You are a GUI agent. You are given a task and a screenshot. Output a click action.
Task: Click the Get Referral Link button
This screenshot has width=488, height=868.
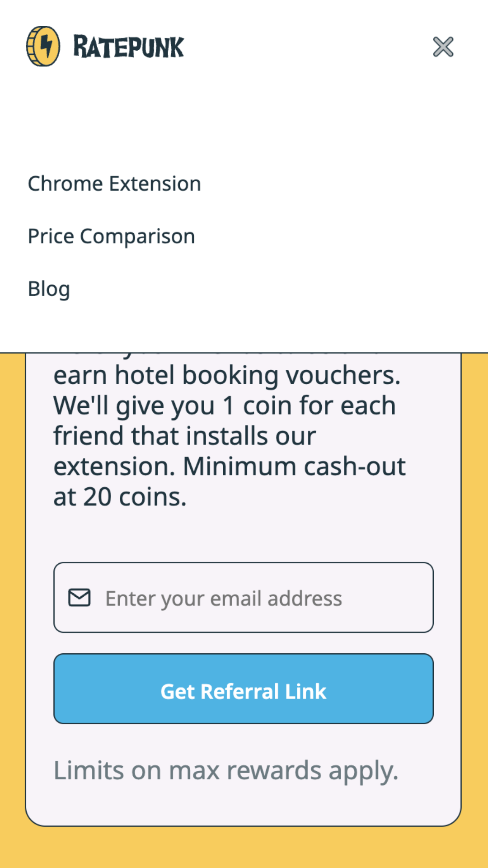click(244, 689)
